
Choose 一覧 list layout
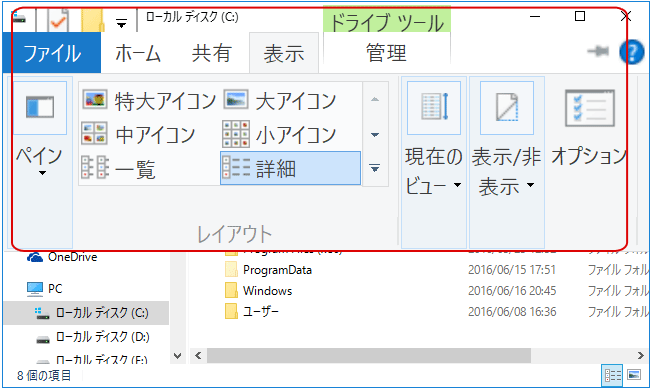click(x=118, y=168)
